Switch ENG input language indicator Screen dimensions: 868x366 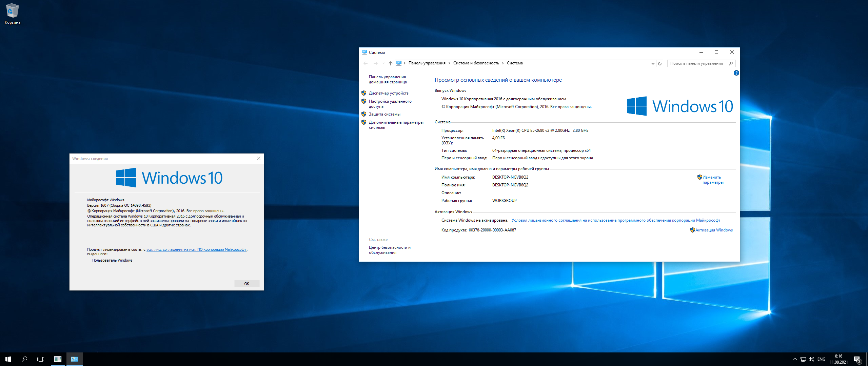click(x=822, y=359)
